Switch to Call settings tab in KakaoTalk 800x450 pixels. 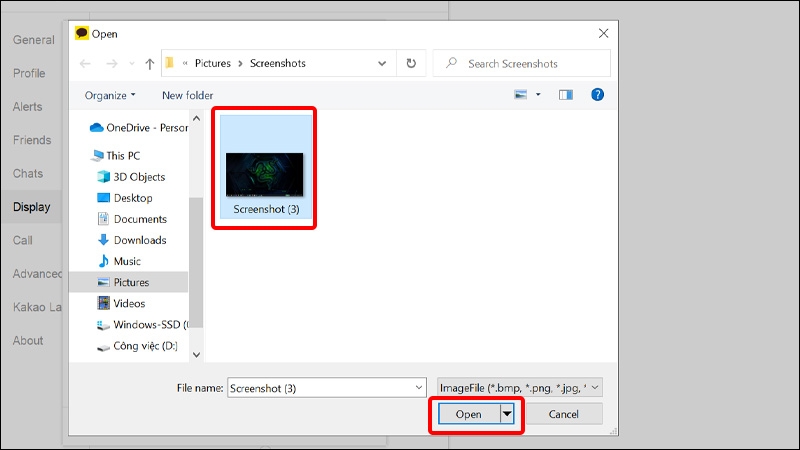[x=22, y=240]
